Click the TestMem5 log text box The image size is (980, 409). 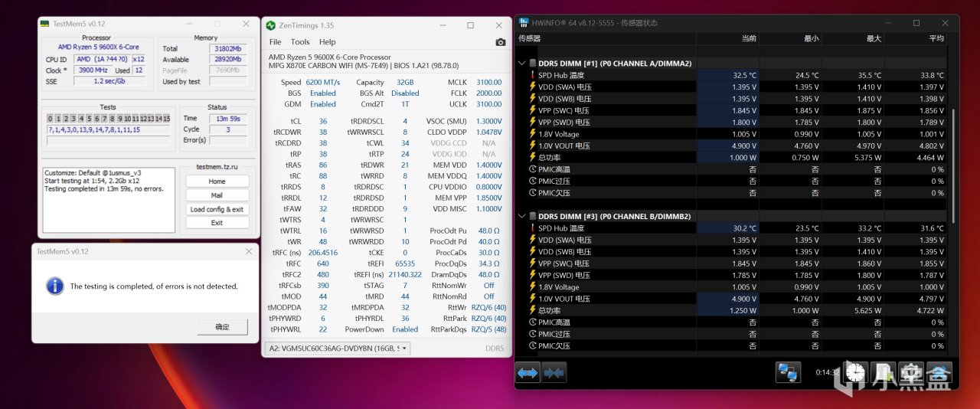coord(110,199)
